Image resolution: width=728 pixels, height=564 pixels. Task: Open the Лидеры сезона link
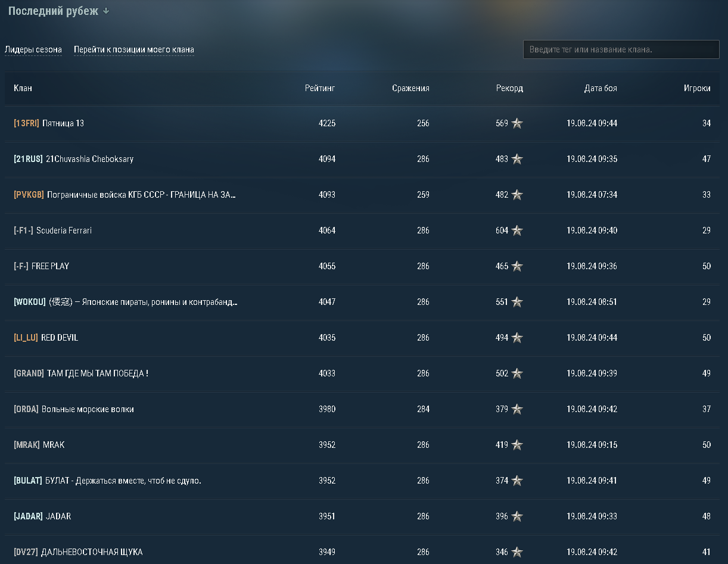point(33,49)
